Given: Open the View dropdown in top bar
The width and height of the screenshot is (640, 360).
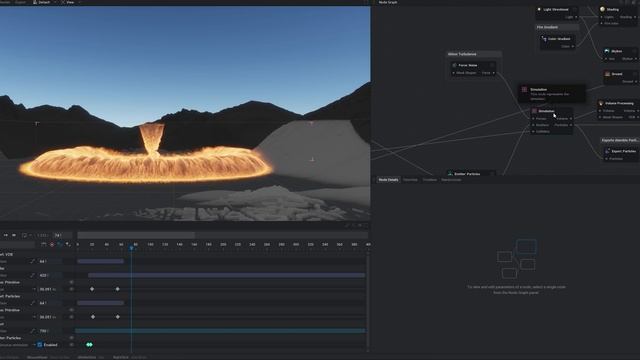Looking at the screenshot, I should 70,2.
